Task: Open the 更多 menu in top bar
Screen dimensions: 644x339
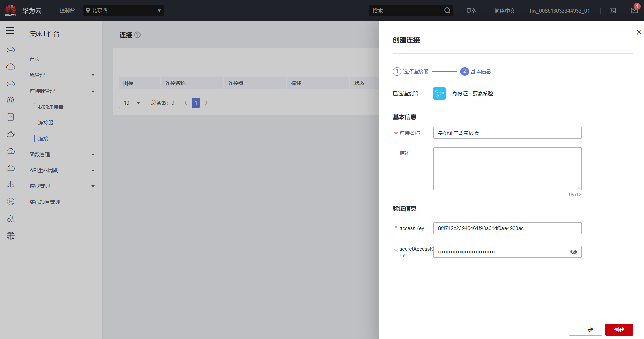Action: (471, 10)
